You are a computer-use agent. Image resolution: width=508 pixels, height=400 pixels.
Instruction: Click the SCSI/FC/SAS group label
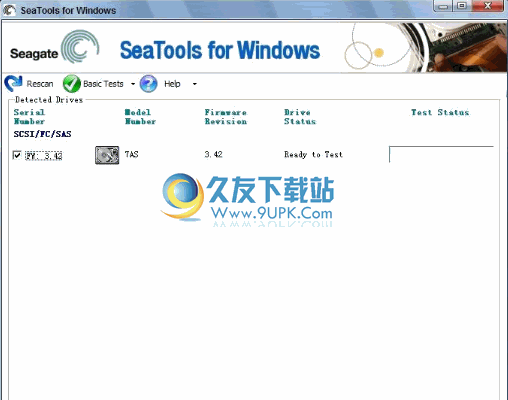coord(42,134)
